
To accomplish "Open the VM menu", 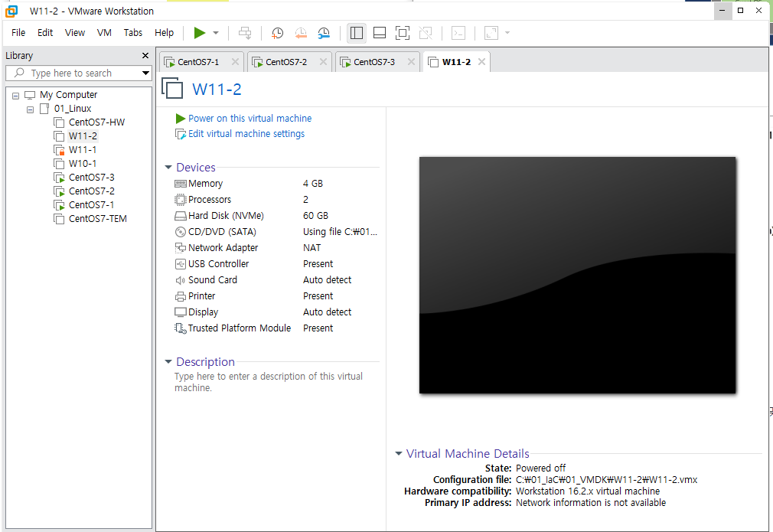I will (x=104, y=33).
